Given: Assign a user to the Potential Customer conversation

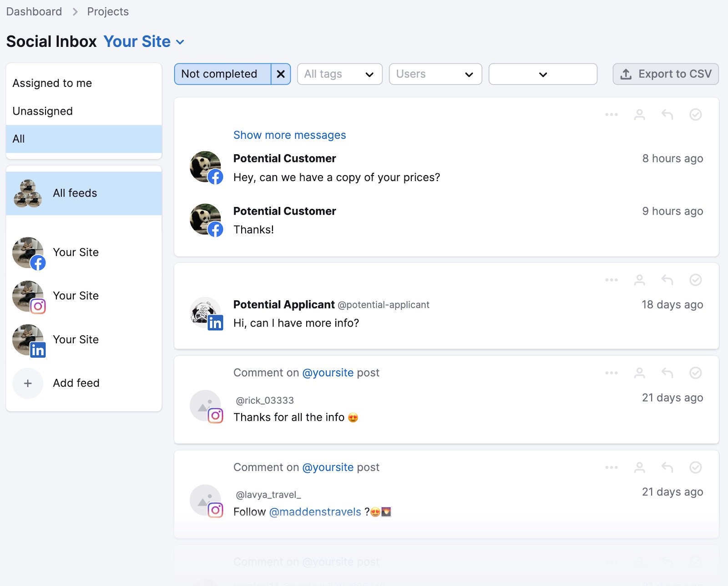Looking at the screenshot, I should pyautogui.click(x=639, y=115).
